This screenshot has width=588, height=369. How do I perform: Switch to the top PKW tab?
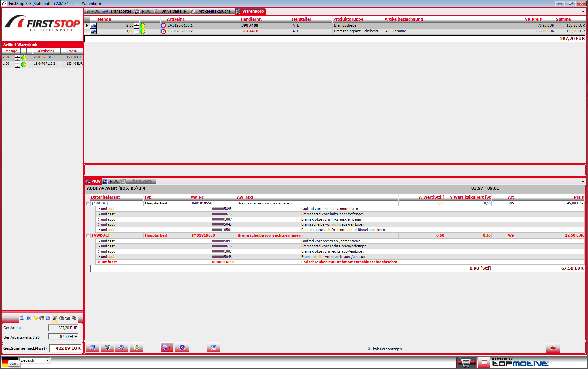click(92, 11)
